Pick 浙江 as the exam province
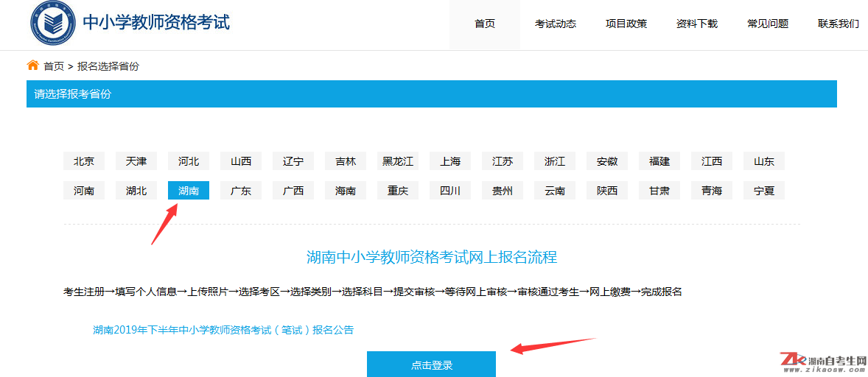The image size is (868, 377). [555, 161]
